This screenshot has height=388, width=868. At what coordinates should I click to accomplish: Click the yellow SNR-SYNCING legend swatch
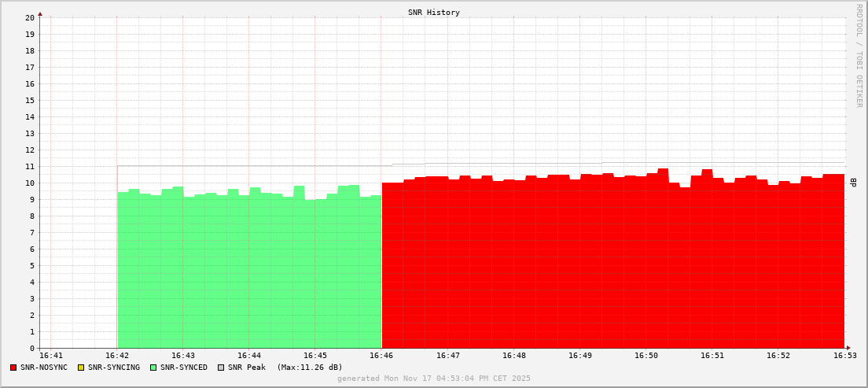click(81, 368)
